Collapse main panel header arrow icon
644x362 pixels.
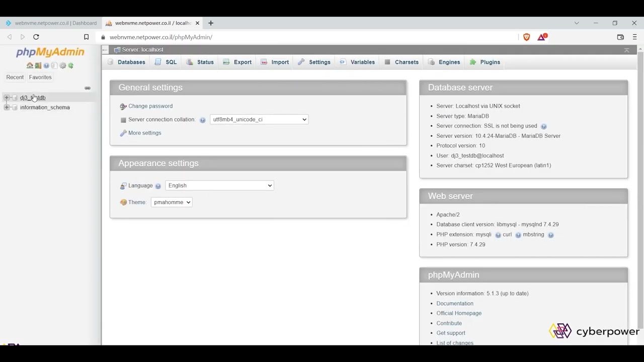pos(626,50)
